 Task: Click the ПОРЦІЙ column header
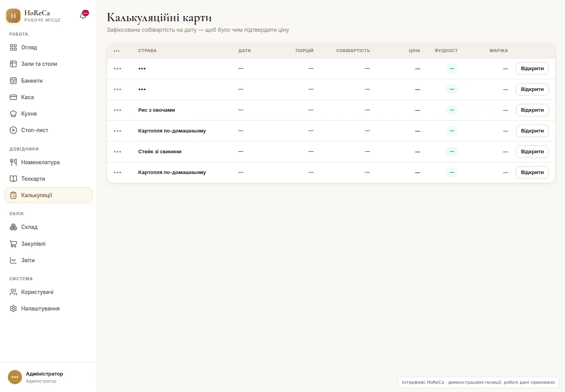[x=304, y=51]
